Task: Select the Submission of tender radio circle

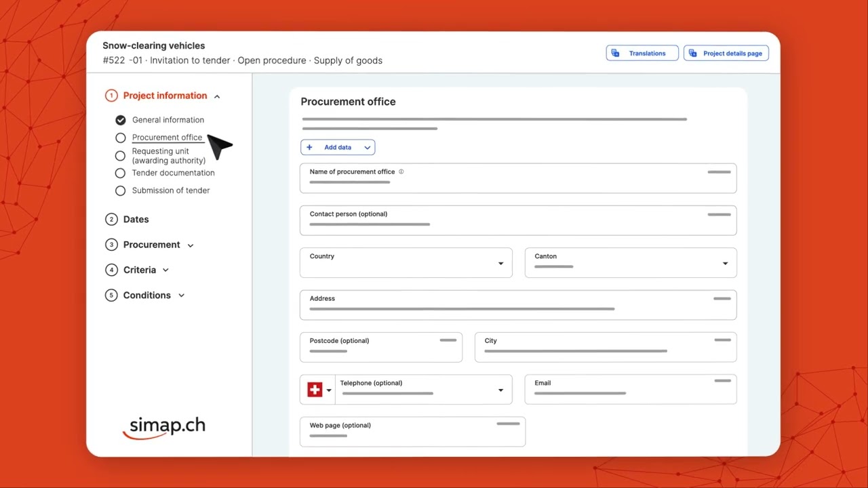Action: click(x=121, y=190)
